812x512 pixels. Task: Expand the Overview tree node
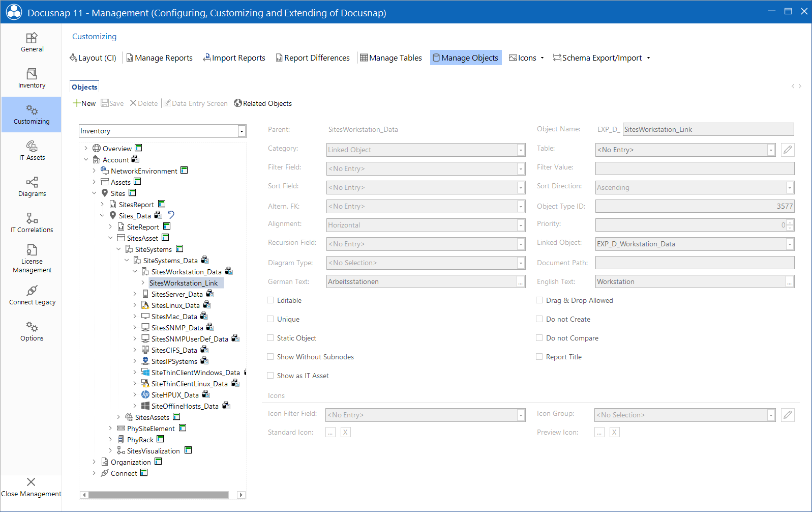pyautogui.click(x=85, y=149)
